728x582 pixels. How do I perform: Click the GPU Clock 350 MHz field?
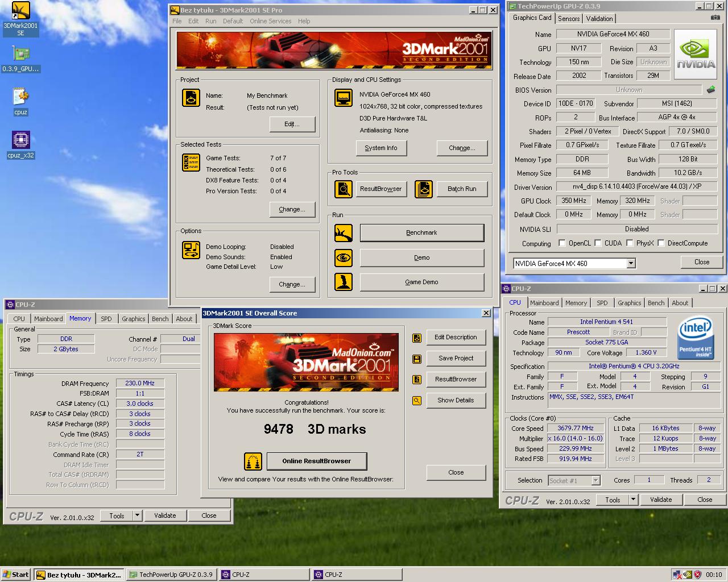[x=574, y=201]
